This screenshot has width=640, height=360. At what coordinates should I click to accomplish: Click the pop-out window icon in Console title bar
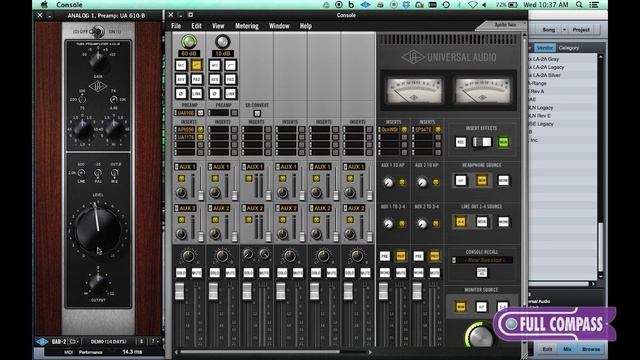coord(190,15)
